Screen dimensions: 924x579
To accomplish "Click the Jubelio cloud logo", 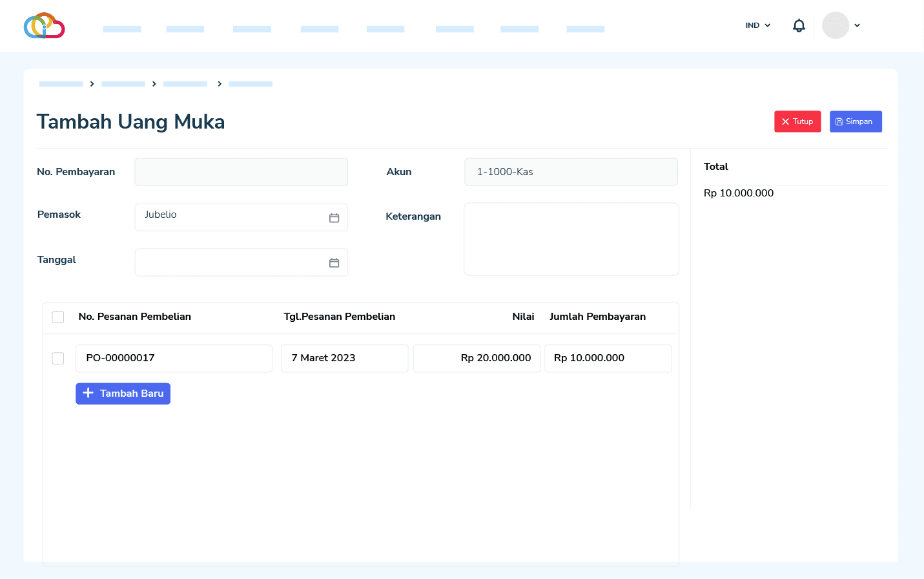I will click(44, 26).
